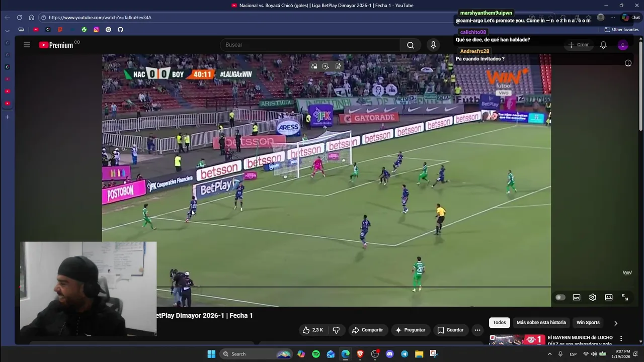Open the YouTube bookmark in favorites bar

[x=36, y=30]
